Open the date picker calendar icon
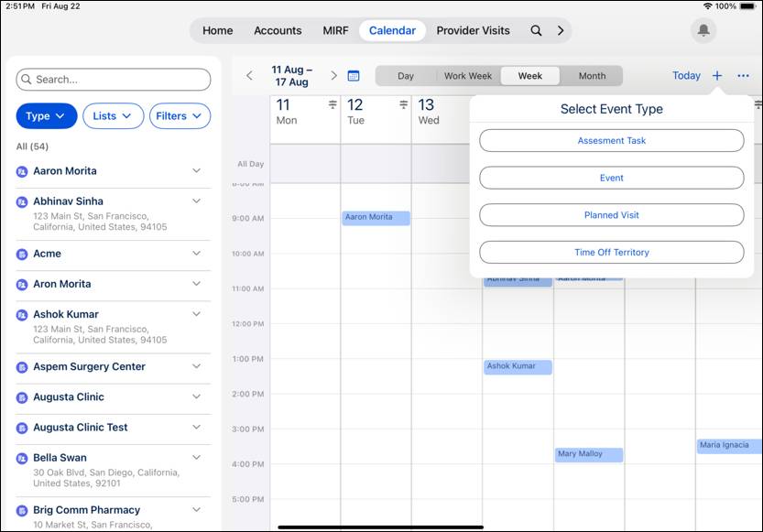This screenshot has width=763, height=532. (x=354, y=75)
